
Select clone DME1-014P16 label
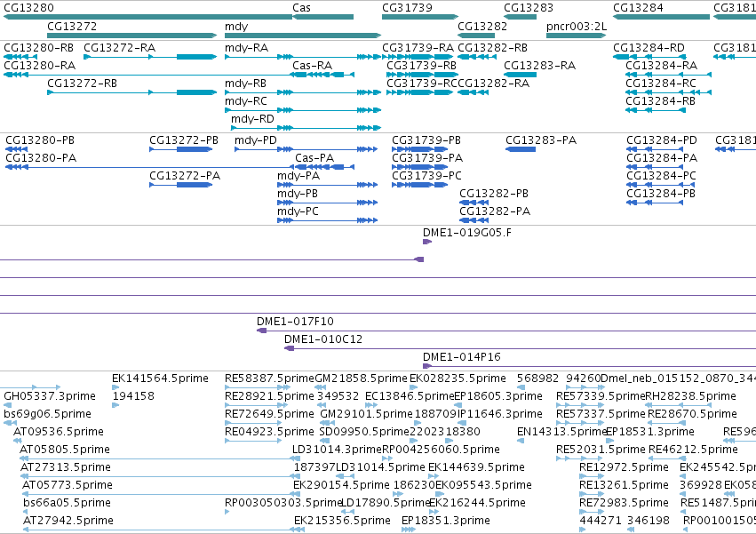coord(462,357)
